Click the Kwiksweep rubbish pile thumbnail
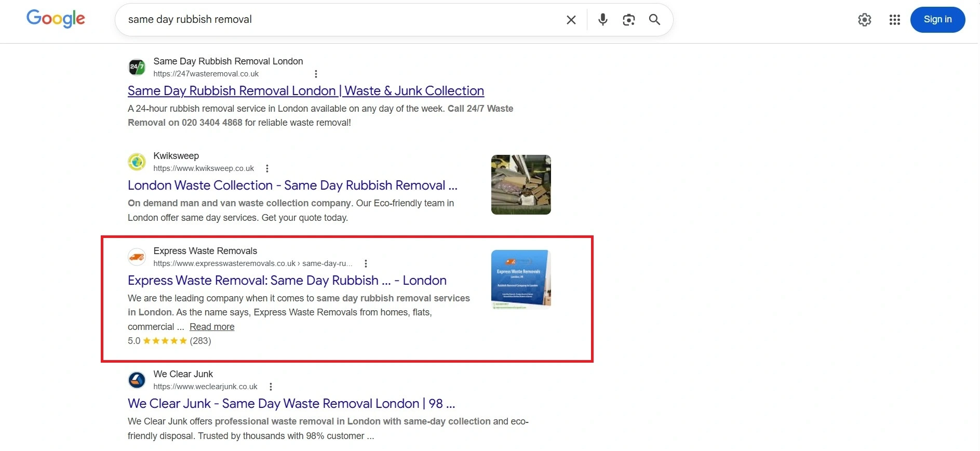 point(521,184)
